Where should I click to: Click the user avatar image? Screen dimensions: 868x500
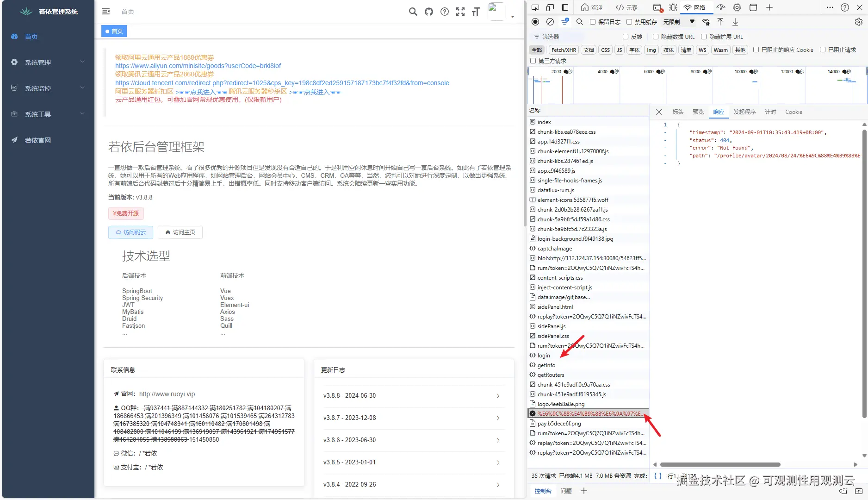(496, 11)
